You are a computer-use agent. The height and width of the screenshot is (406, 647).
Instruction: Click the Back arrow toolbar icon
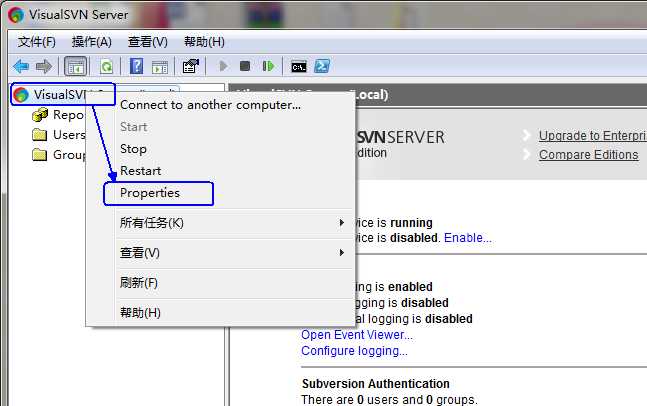tap(21, 66)
